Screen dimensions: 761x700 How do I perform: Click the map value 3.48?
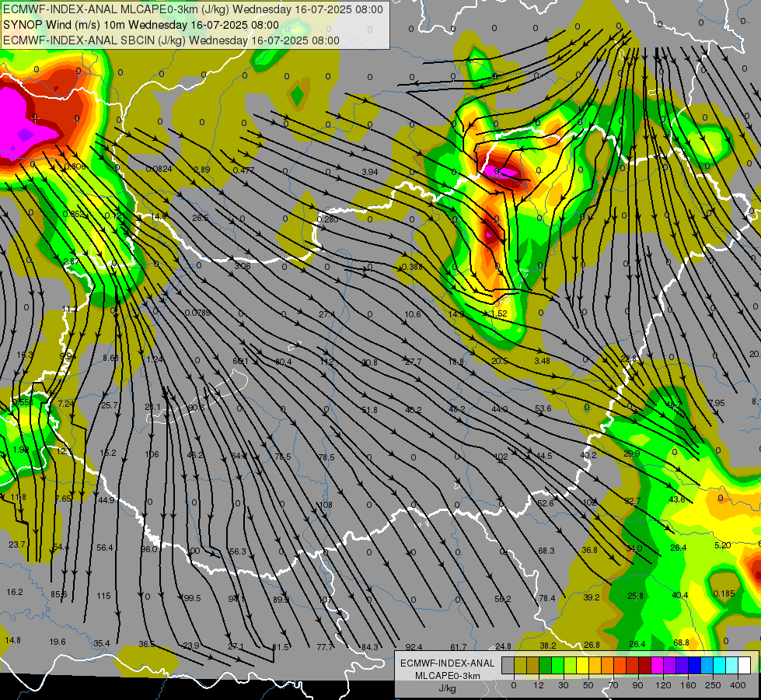(x=542, y=360)
